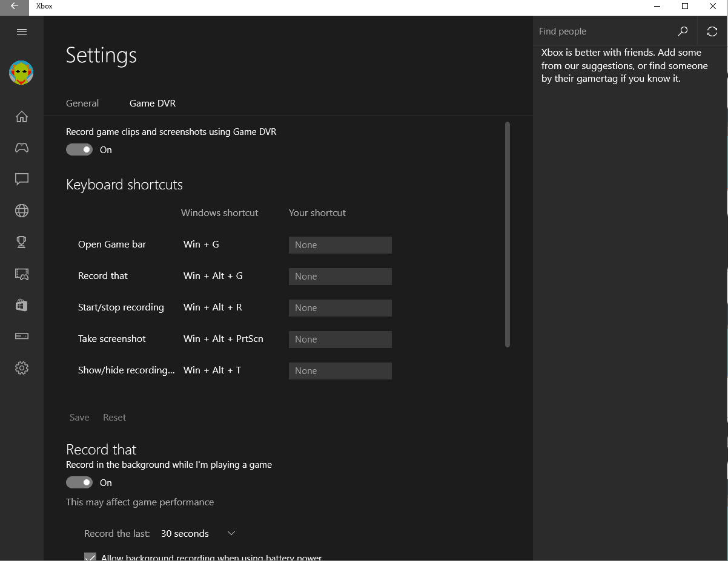The width and height of the screenshot is (728, 561).
Task: Click the Settings gear icon in sidebar
Action: tap(22, 368)
